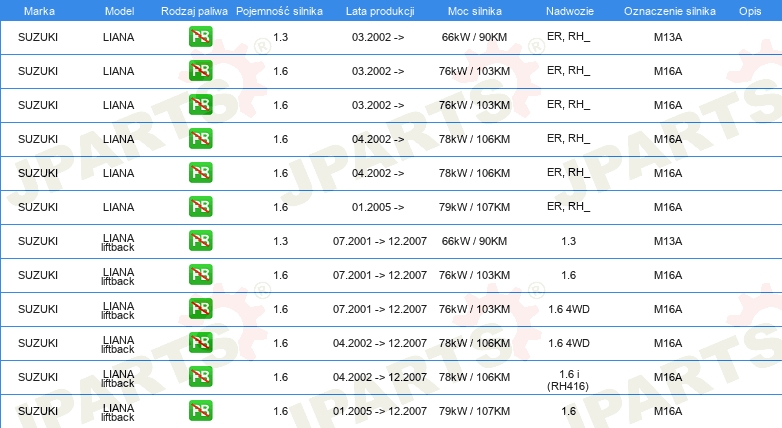Click fuel icon in 01.2005 -> 12.2007 row
Screen dimensions: 782x428
click(x=200, y=410)
